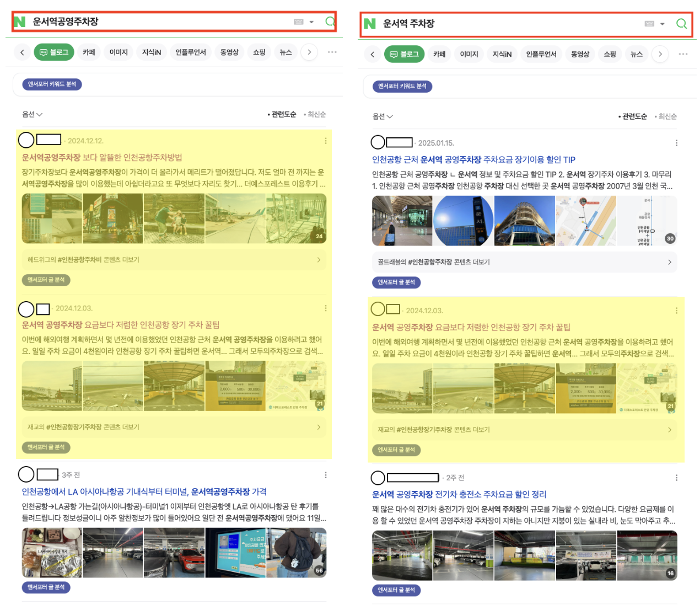Open kebab menu for right 2024.12.03 post
Image resolution: width=700 pixels, height=610 pixels.
(x=676, y=311)
